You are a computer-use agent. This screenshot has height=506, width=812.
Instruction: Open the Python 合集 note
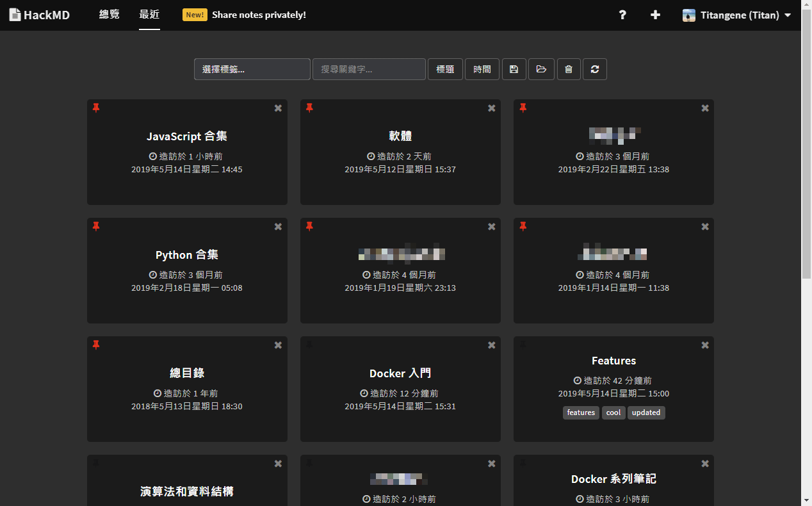click(187, 254)
